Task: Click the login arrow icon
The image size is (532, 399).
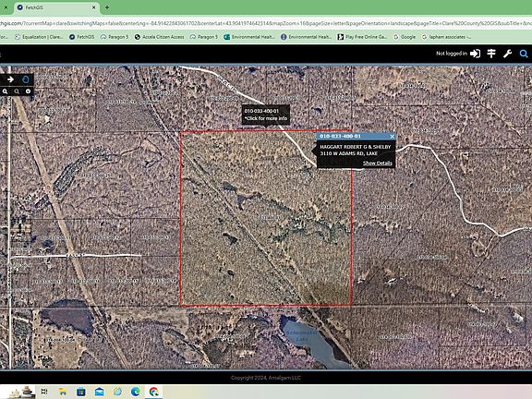Action: (476, 54)
